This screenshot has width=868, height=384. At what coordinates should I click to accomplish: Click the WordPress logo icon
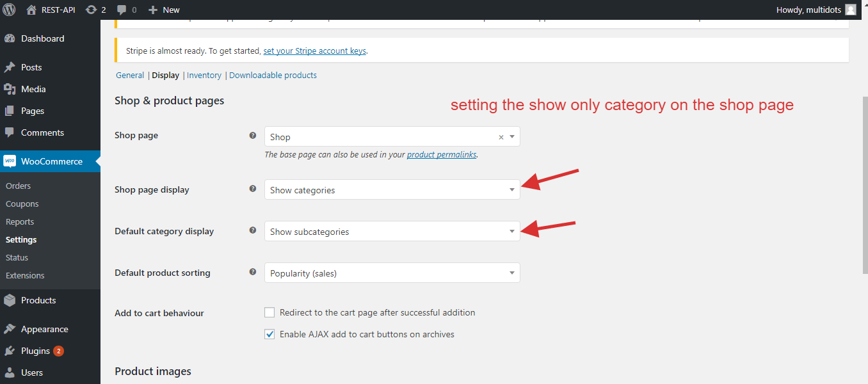10,10
